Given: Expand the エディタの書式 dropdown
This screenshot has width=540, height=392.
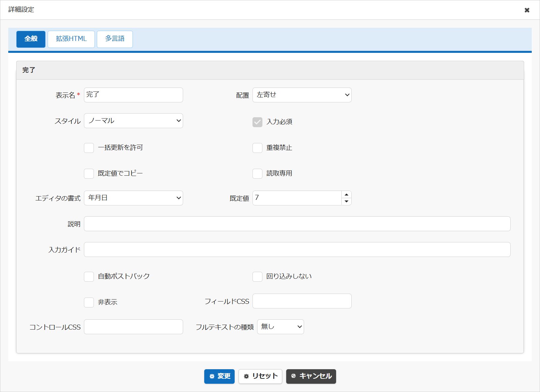Looking at the screenshot, I should (x=134, y=198).
